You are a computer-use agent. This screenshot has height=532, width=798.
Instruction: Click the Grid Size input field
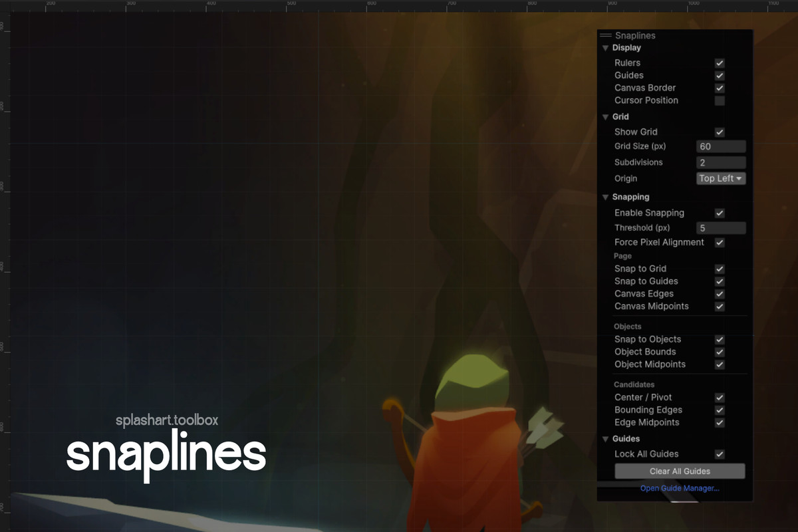click(x=721, y=146)
